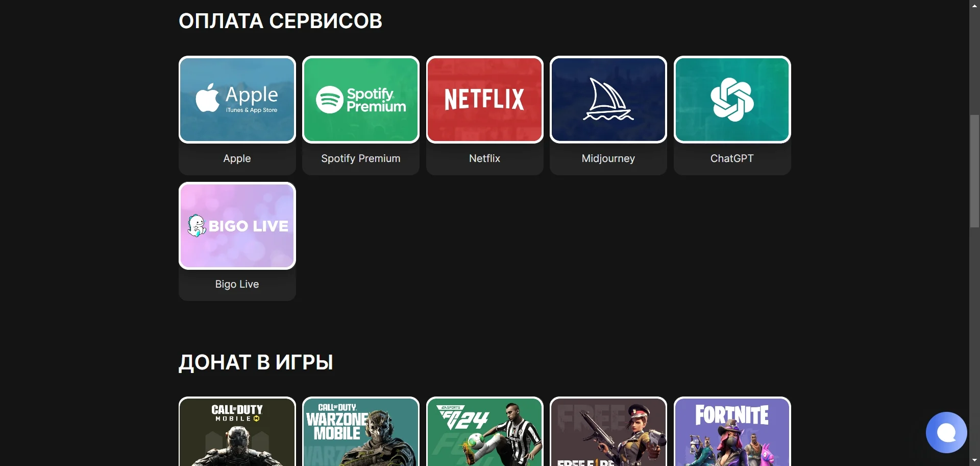Click the Apple label under the card
Screen dimensions: 980x466
click(237, 158)
